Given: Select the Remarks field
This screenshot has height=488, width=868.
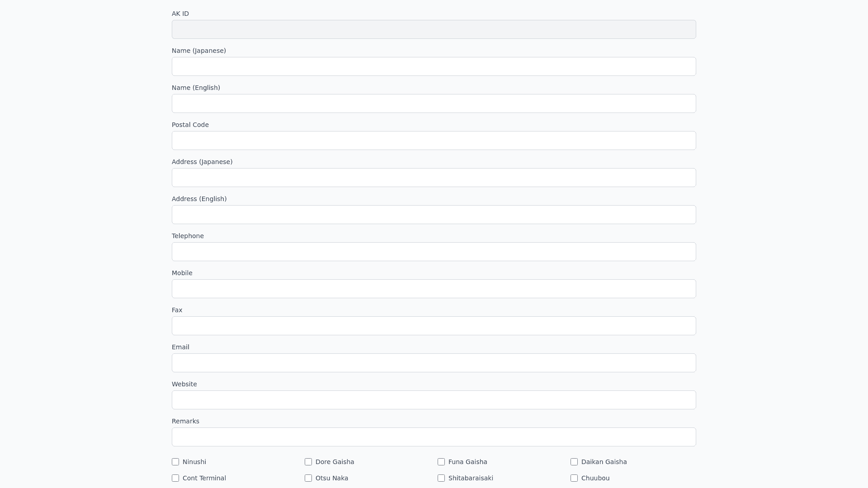Looking at the screenshot, I should pyautogui.click(x=434, y=437).
